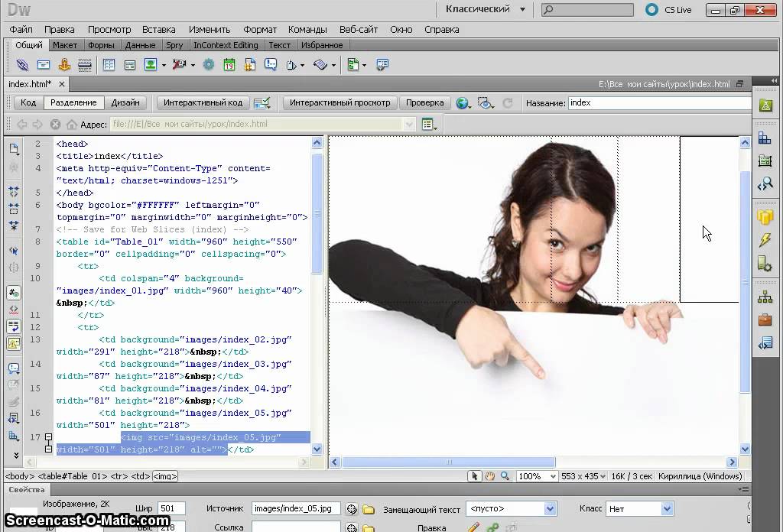Screen dimensions: 783x532
Task: Insert a widget (gear icon)
Action: [x=208, y=64]
